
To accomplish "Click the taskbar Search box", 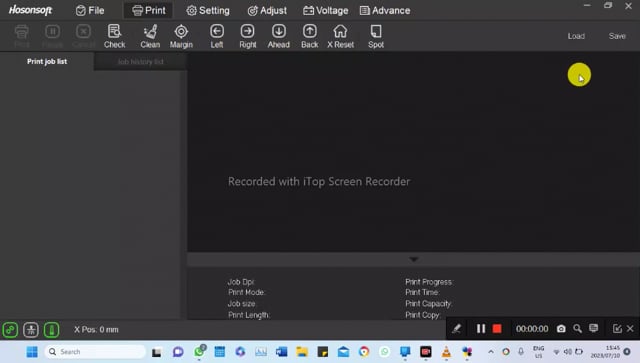I will (95, 352).
